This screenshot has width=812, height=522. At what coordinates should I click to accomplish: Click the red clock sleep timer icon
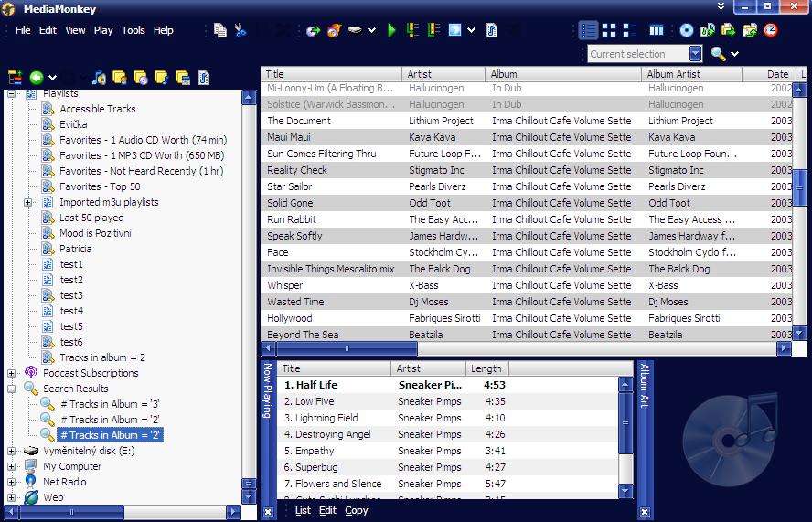click(771, 30)
